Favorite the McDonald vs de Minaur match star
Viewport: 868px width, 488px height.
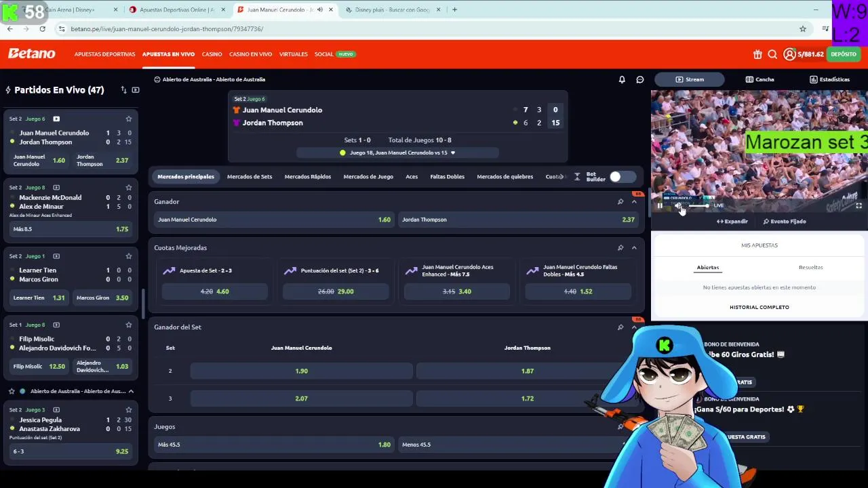(x=128, y=187)
